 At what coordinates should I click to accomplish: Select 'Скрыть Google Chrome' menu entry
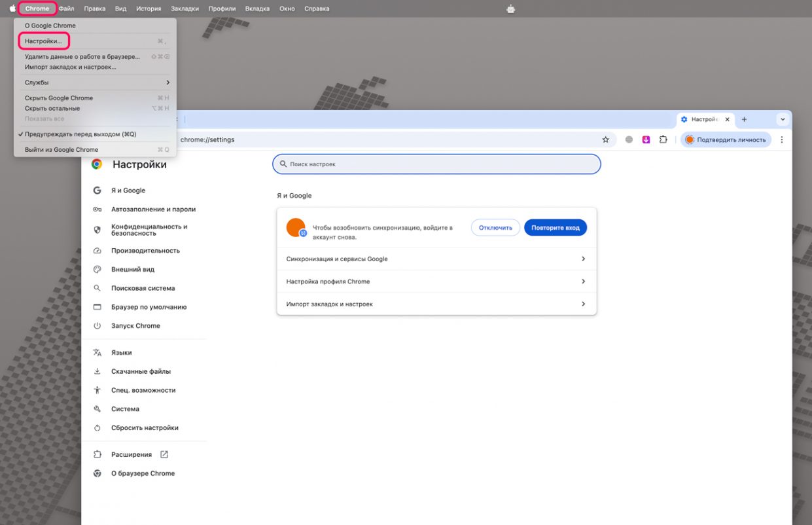95,98
